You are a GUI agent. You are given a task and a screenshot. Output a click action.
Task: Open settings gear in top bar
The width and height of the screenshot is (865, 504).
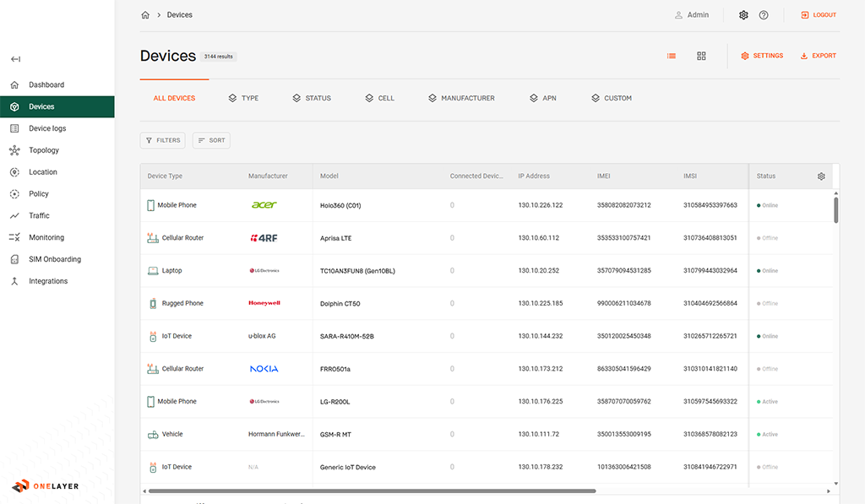pyautogui.click(x=743, y=15)
